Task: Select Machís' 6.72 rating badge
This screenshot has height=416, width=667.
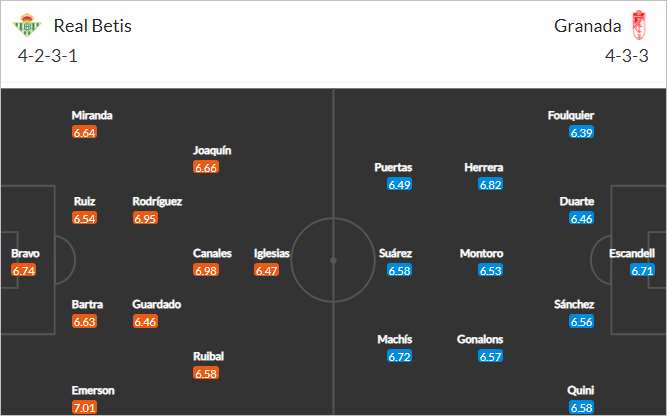Action: tap(399, 356)
